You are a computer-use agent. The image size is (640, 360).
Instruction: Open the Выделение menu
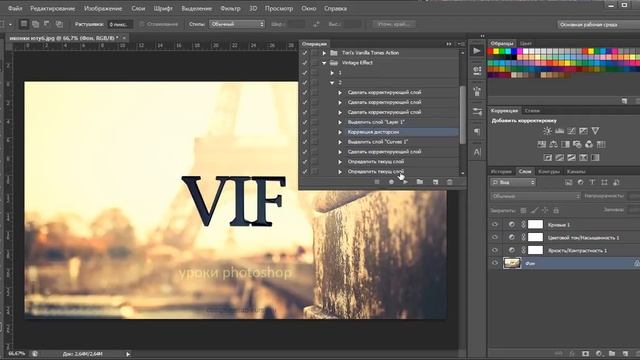tap(197, 8)
